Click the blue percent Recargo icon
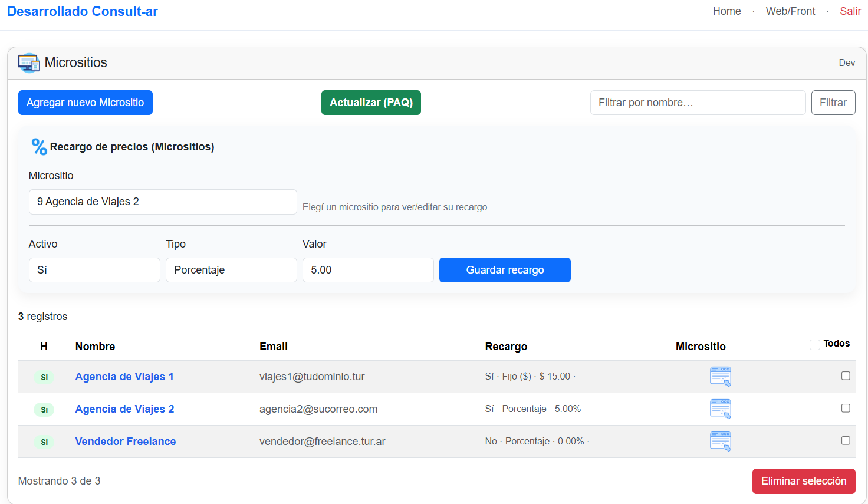Screen dimensions: 868x504 pyautogui.click(x=39, y=147)
